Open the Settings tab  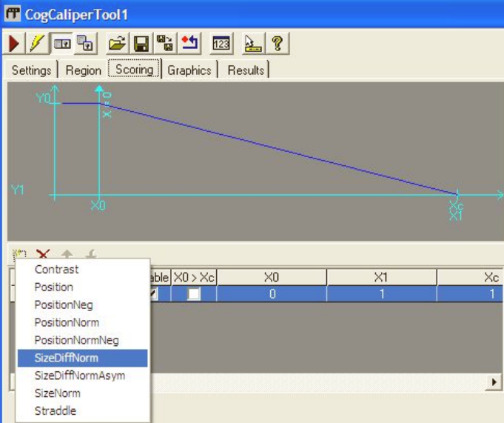click(x=32, y=70)
